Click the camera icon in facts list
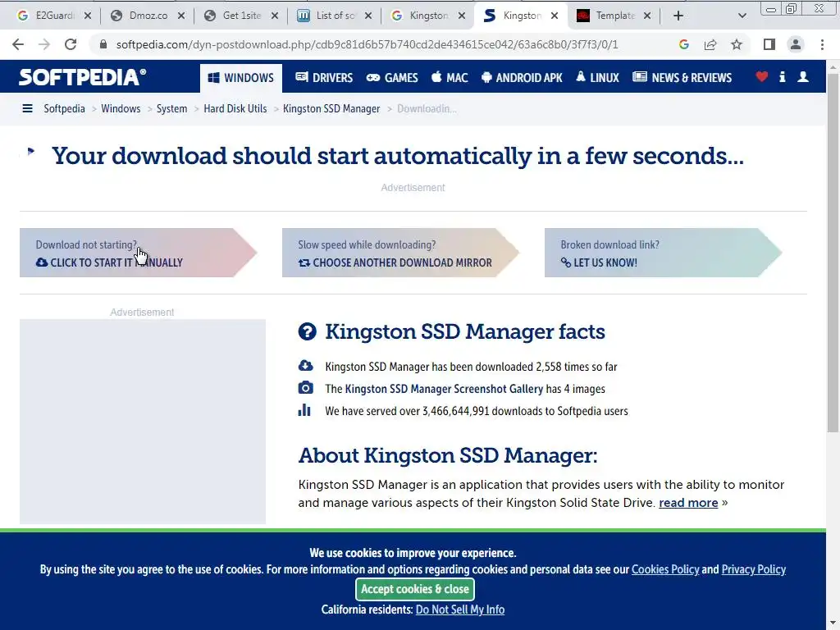This screenshot has height=630, width=840. (x=305, y=388)
